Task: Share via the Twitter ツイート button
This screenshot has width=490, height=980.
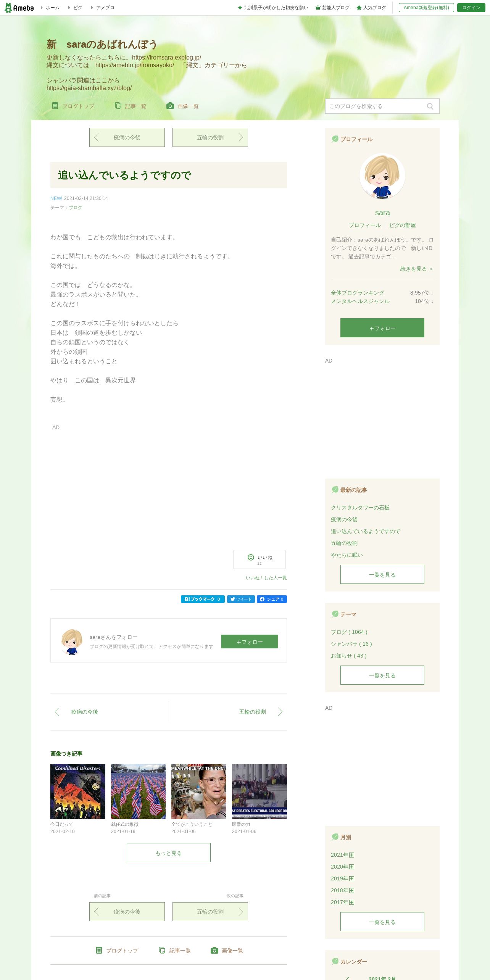Action: pyautogui.click(x=241, y=599)
